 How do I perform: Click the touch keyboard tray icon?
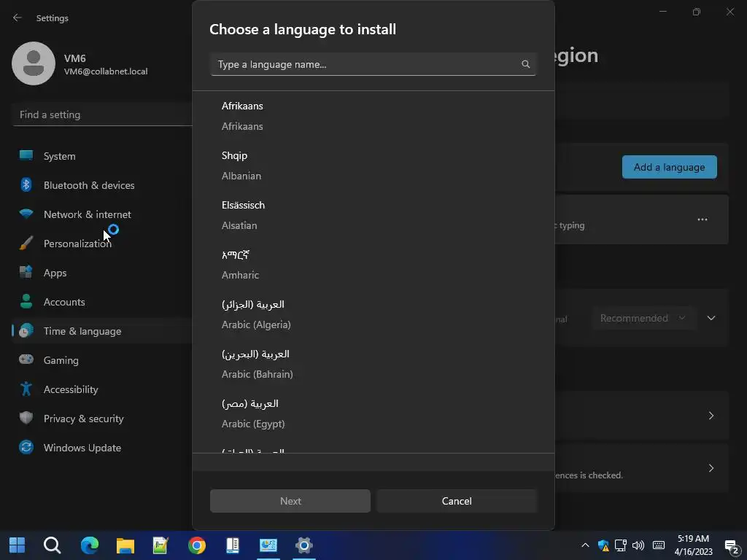659,545
